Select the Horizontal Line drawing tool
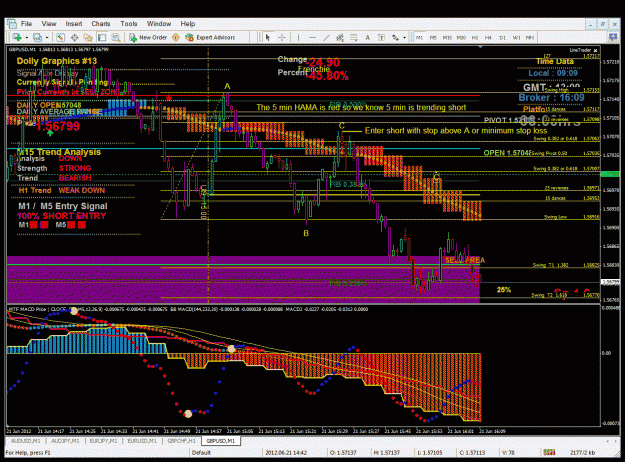 click(x=312, y=37)
